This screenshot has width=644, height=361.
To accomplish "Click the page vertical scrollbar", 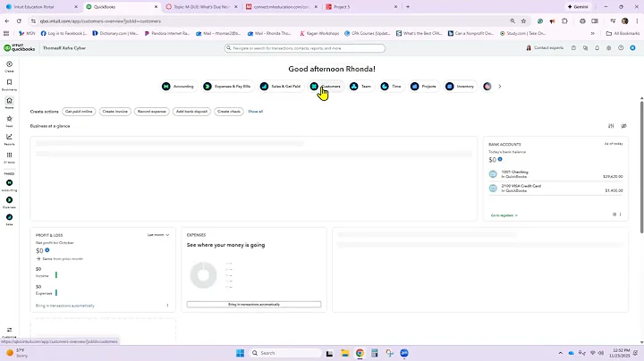I will coord(641,166).
